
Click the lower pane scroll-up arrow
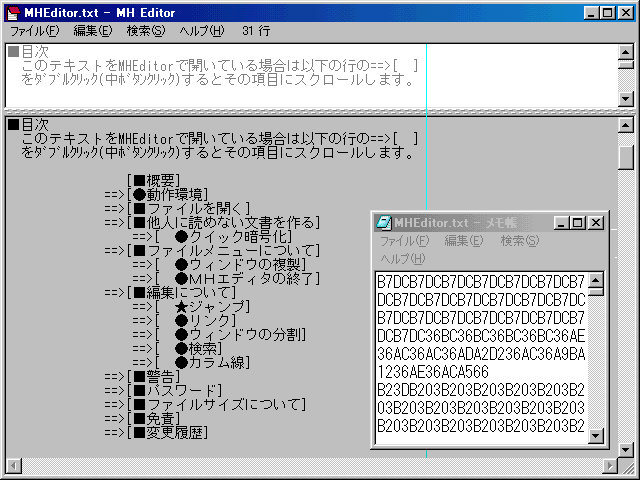626,125
